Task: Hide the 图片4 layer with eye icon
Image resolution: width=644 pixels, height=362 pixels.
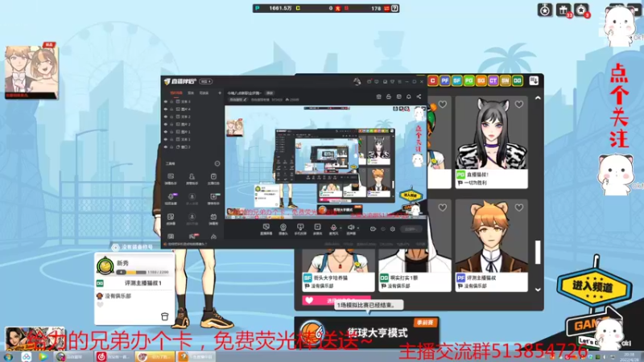Action: (166, 109)
